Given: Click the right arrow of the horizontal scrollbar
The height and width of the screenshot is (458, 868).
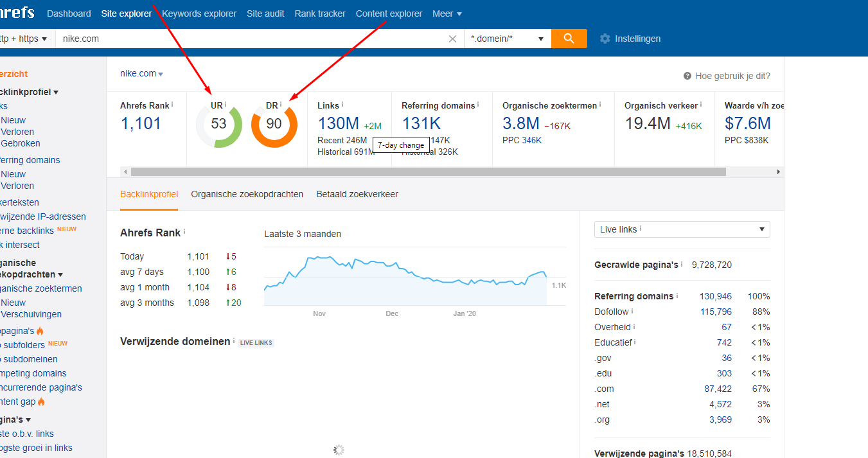Looking at the screenshot, I should click(779, 172).
